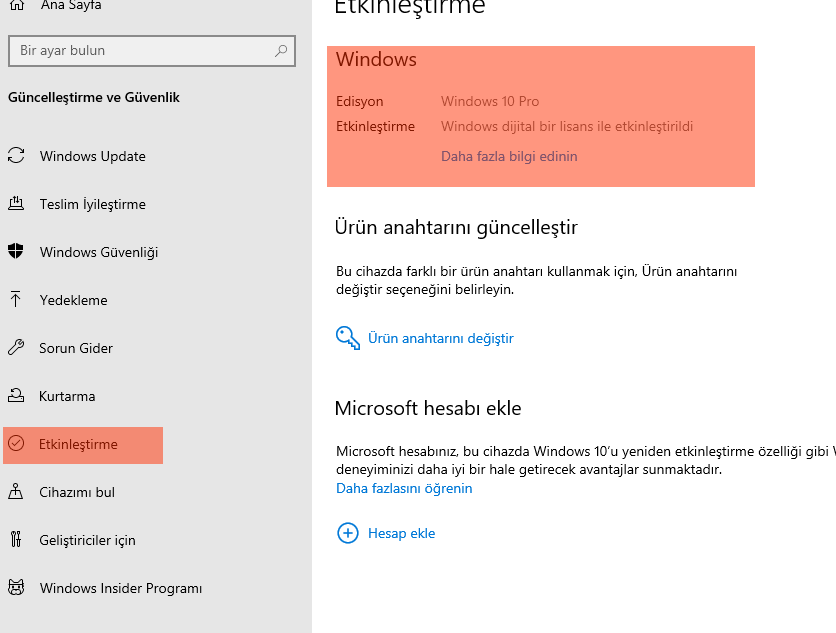The image size is (836, 633).
Task: Select the Etkinleştirme checkmark icon
Action: click(x=16, y=445)
